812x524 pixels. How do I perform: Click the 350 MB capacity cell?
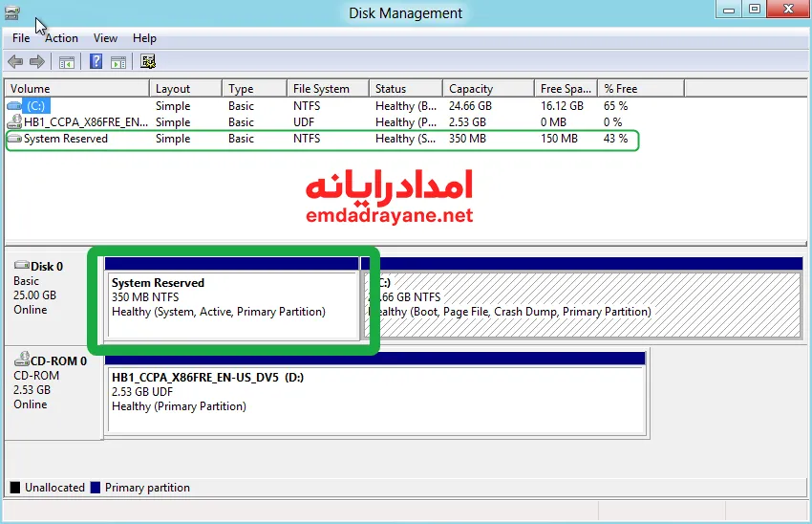pyautogui.click(x=467, y=139)
